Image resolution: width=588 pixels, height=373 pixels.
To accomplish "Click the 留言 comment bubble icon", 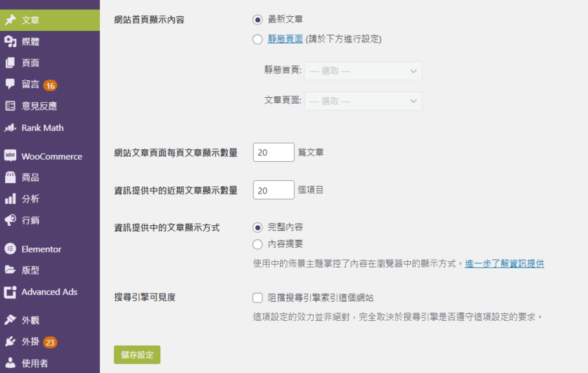I will 10,84.
